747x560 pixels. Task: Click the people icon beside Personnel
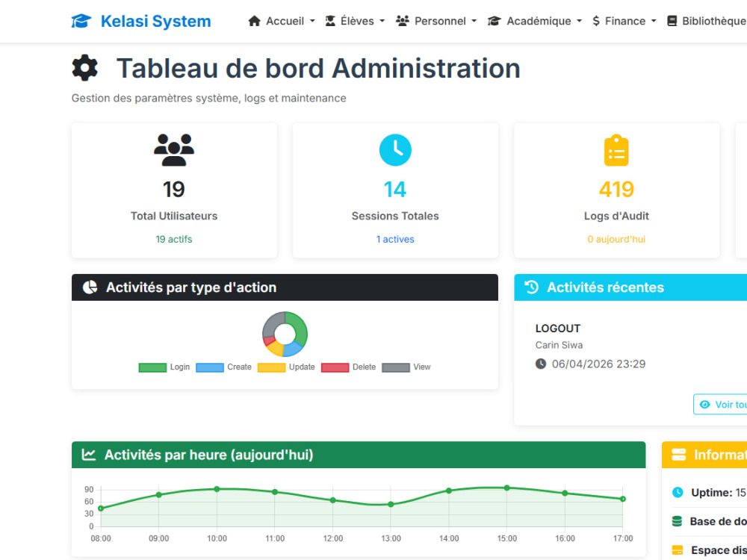point(403,21)
